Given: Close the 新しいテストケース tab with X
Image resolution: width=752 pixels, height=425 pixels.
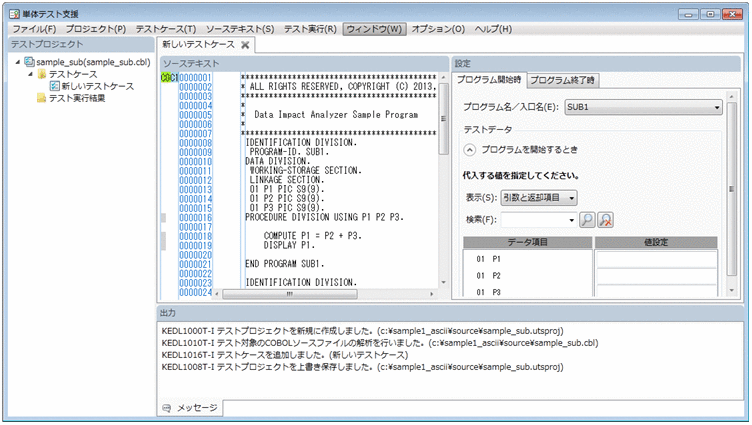Looking at the screenshot, I should click(x=245, y=45).
